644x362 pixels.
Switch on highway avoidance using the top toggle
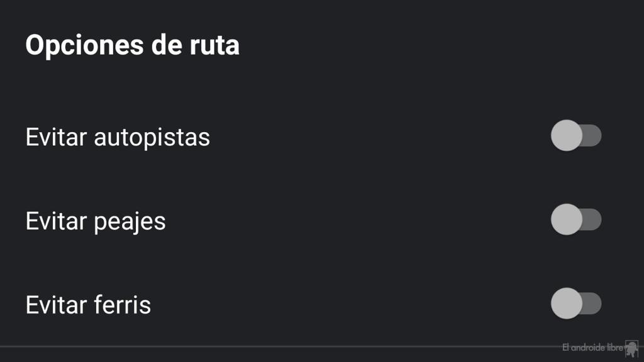(576, 136)
